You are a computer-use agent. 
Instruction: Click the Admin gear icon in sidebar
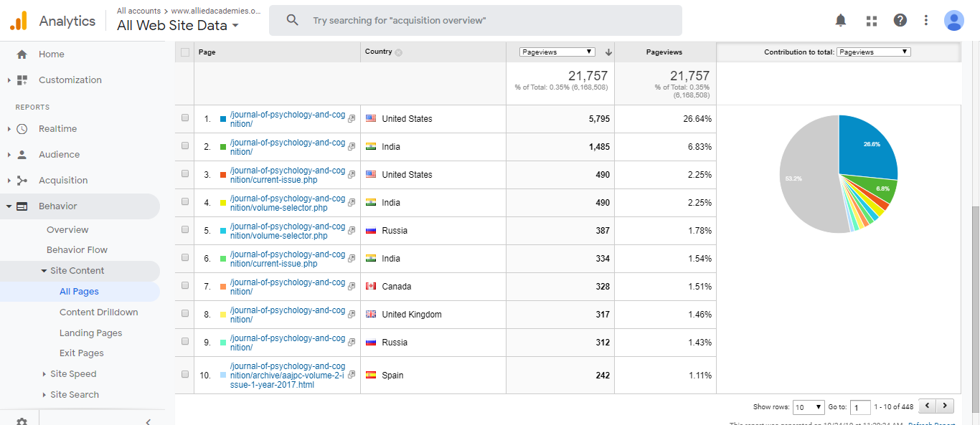tap(22, 421)
